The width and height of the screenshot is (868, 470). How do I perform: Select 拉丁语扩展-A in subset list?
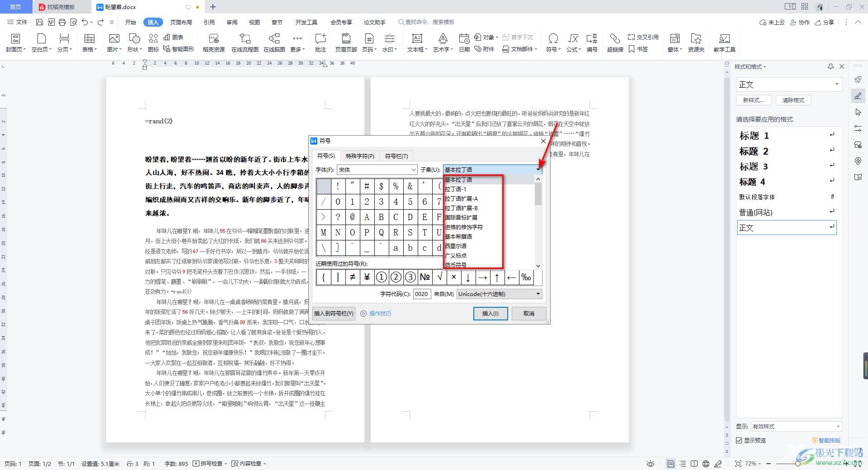pos(461,198)
